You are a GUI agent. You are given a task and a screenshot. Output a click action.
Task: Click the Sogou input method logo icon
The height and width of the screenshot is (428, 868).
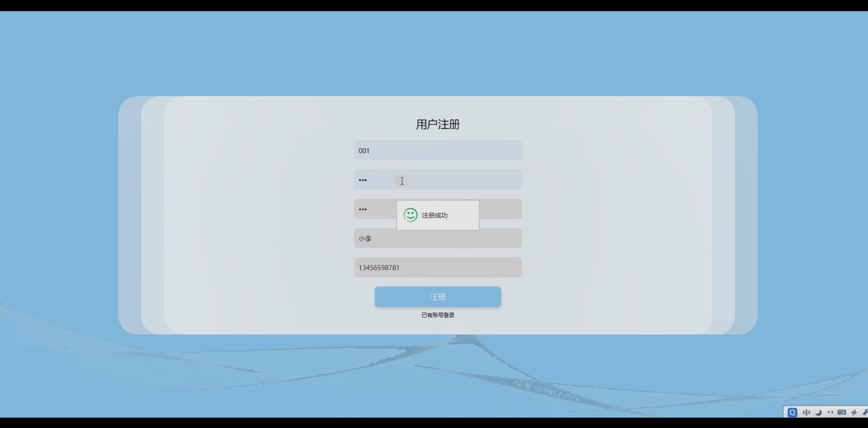792,413
